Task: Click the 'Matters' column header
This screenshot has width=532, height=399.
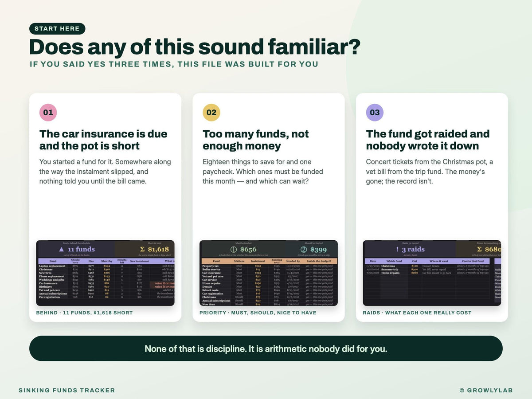Action: tap(239, 261)
